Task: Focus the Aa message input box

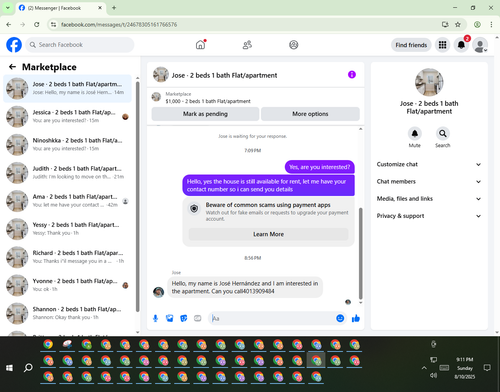Action: point(273,318)
